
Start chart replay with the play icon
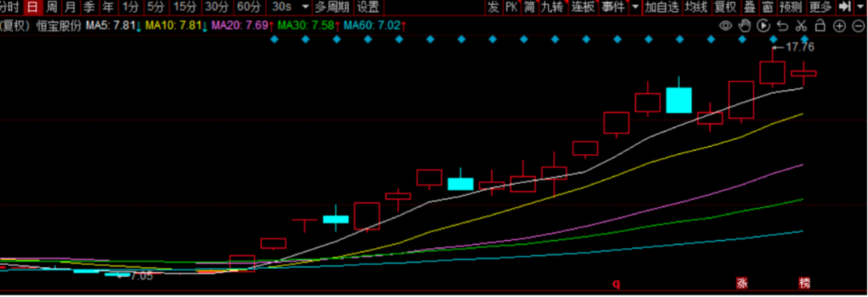point(764,26)
